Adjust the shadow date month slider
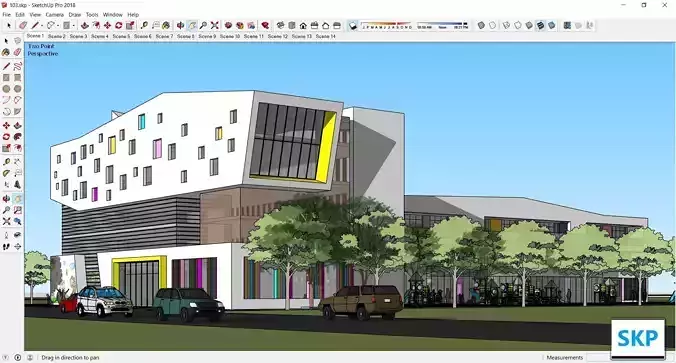The image size is (676, 363). (x=387, y=25)
